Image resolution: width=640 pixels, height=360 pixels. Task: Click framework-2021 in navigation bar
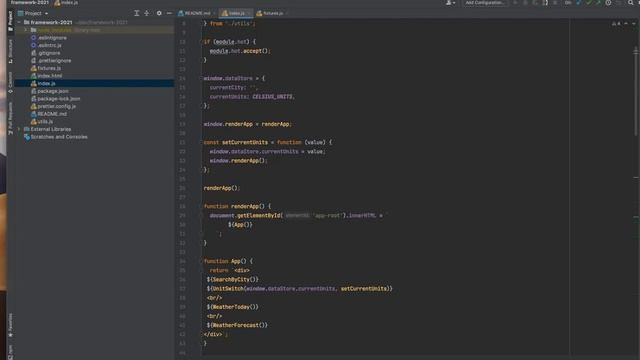pyautogui.click(x=29, y=2)
